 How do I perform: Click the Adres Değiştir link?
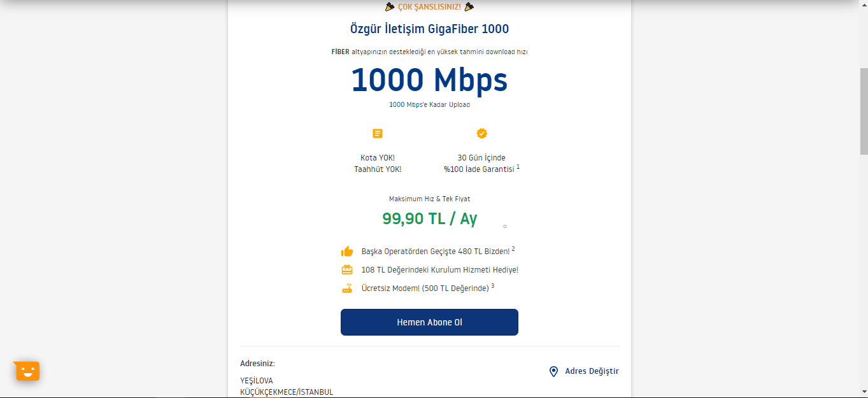(592, 371)
